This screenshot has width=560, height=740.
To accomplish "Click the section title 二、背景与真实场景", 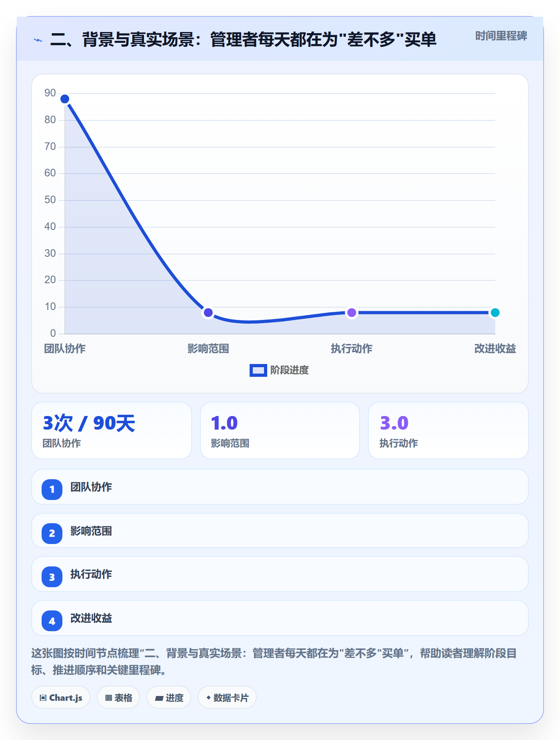I will pyautogui.click(x=243, y=40).
